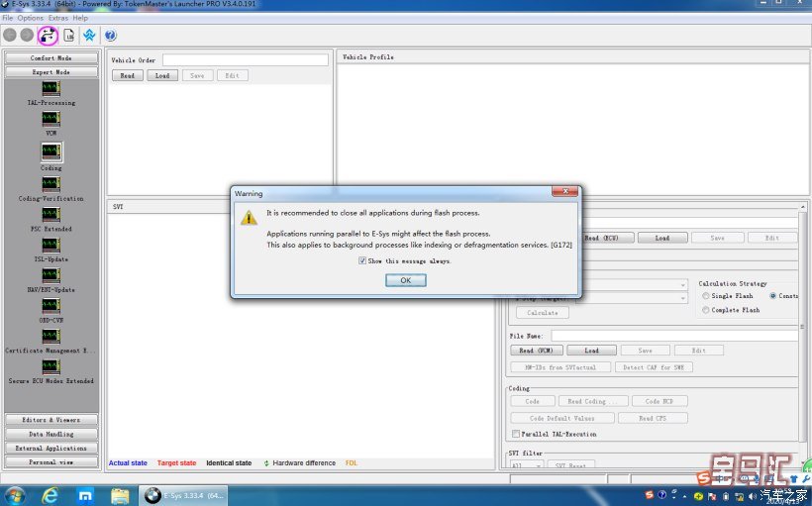Close the Warning dialog with X
The height and width of the screenshot is (506, 812).
pyautogui.click(x=565, y=192)
